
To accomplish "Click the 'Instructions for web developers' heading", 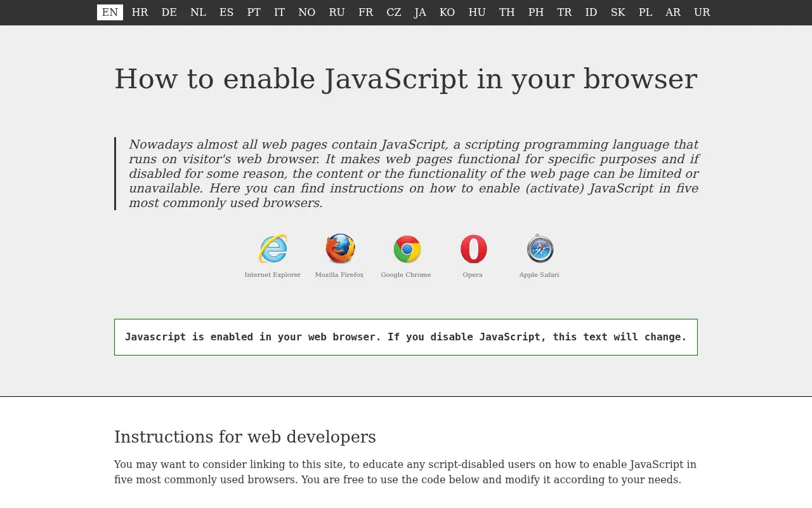I will [245, 437].
